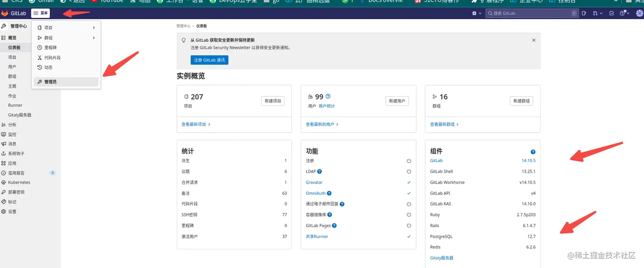This screenshot has height=268, width=644.
Task: Open the Gitaly服务器 component link
Action: (442, 258)
